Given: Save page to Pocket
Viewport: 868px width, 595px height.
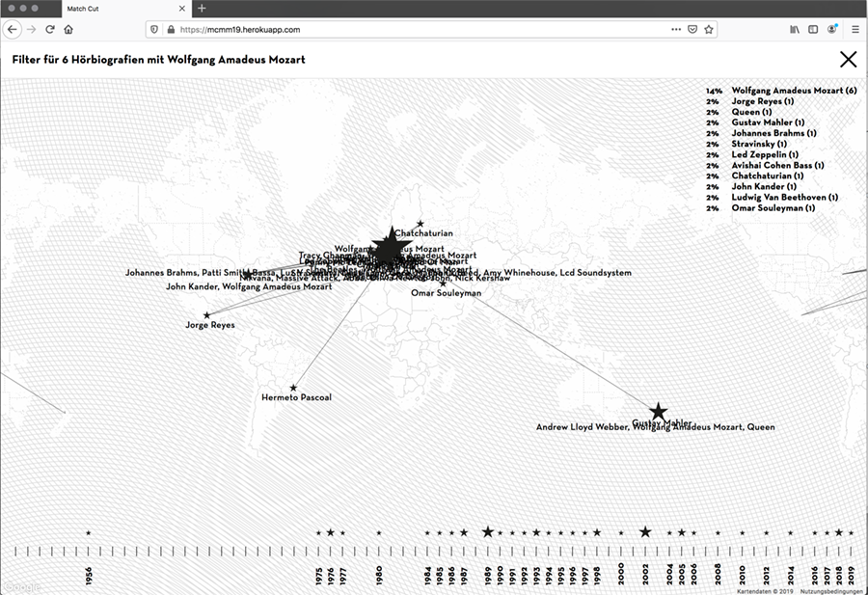Looking at the screenshot, I should pos(692,29).
